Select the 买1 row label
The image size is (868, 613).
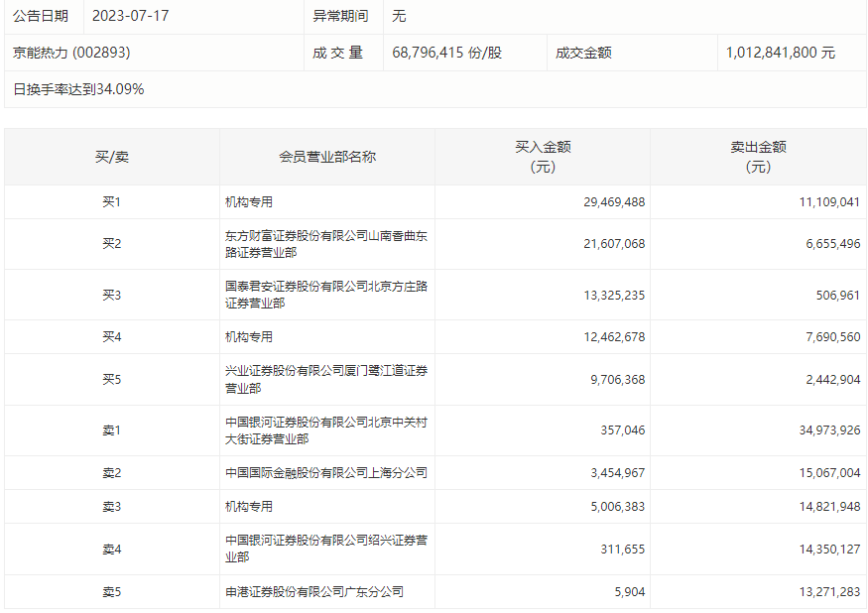click(112, 202)
